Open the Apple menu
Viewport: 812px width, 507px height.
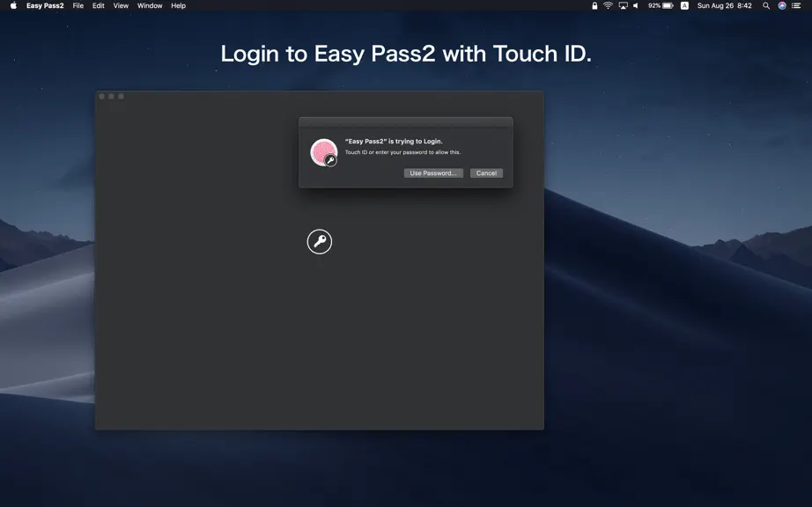(13, 5)
